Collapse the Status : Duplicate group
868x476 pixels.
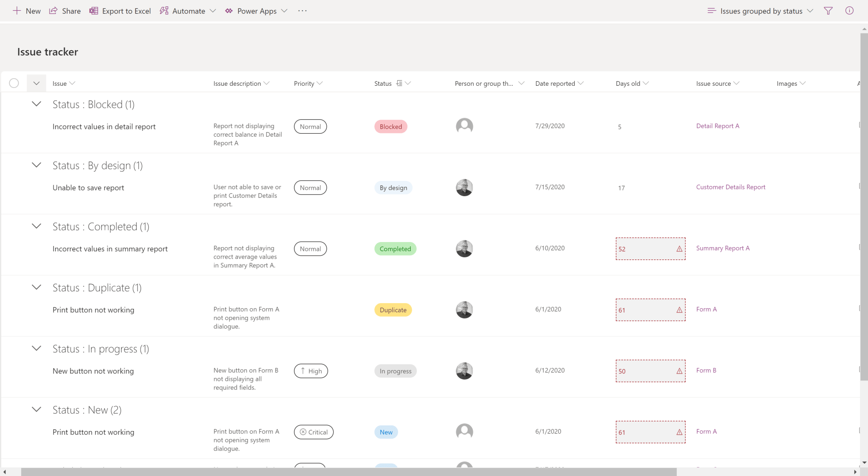click(x=36, y=287)
